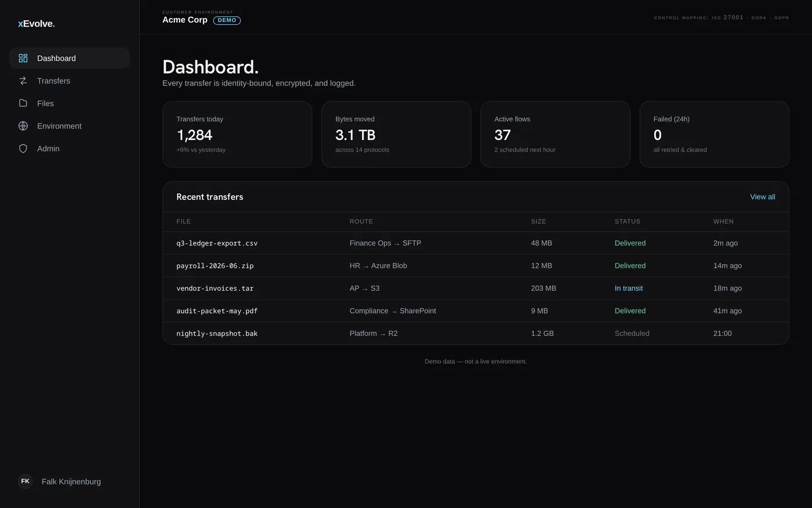Click the 14m ago timestamp
The width and height of the screenshot is (812, 508).
point(727,266)
